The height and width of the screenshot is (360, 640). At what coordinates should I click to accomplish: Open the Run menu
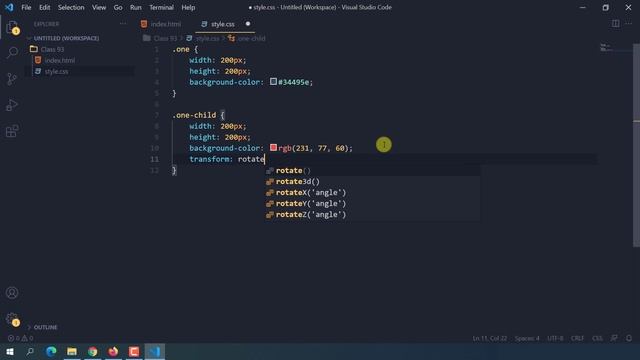(x=136, y=7)
